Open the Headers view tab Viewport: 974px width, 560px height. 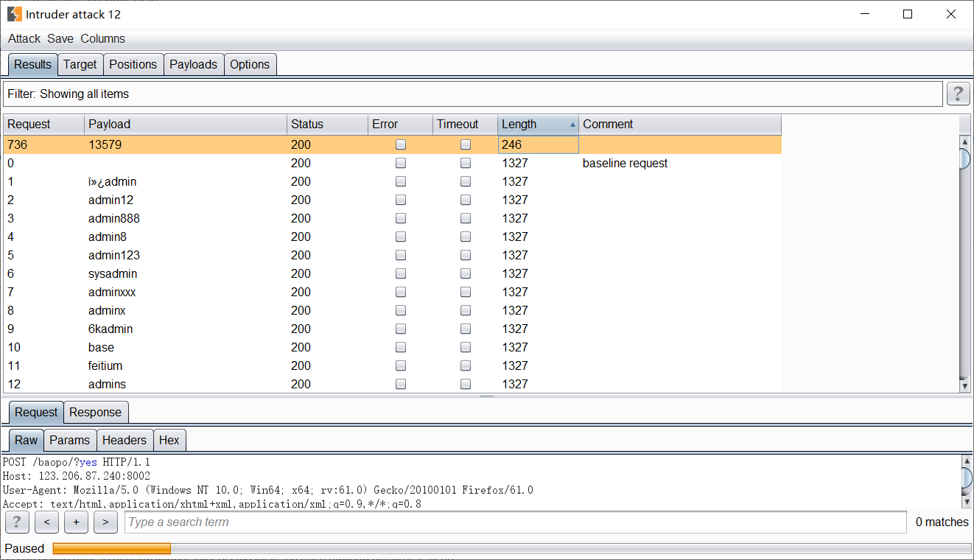(125, 440)
